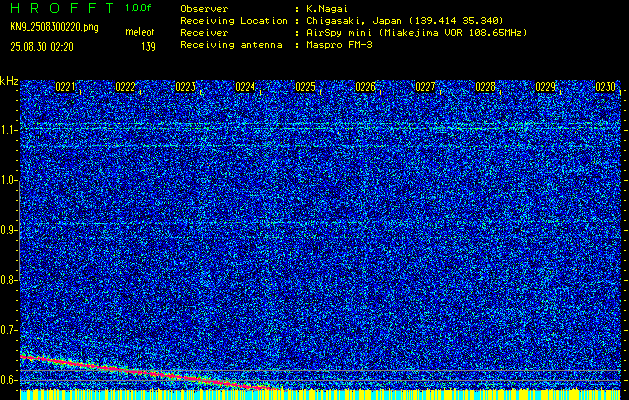Click the 0226 time marker
The image size is (629, 400).
pos(365,87)
